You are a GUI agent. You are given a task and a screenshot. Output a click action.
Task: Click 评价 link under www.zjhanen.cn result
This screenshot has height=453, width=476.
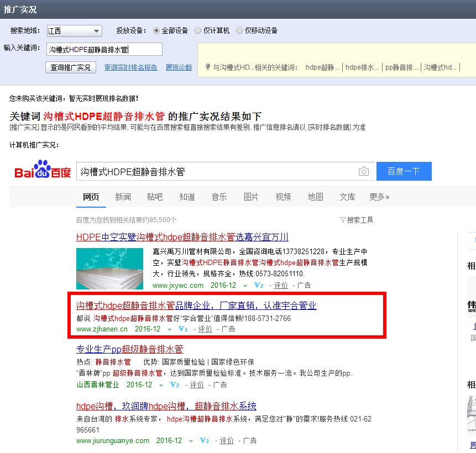coord(205,329)
